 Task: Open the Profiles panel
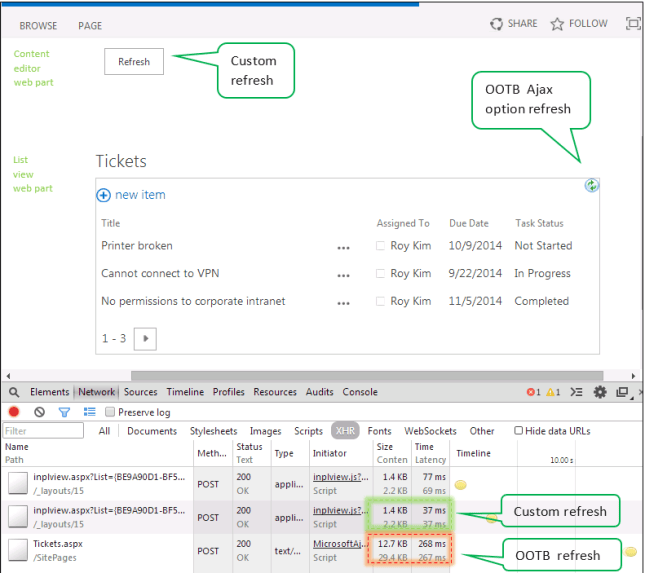tap(228, 392)
